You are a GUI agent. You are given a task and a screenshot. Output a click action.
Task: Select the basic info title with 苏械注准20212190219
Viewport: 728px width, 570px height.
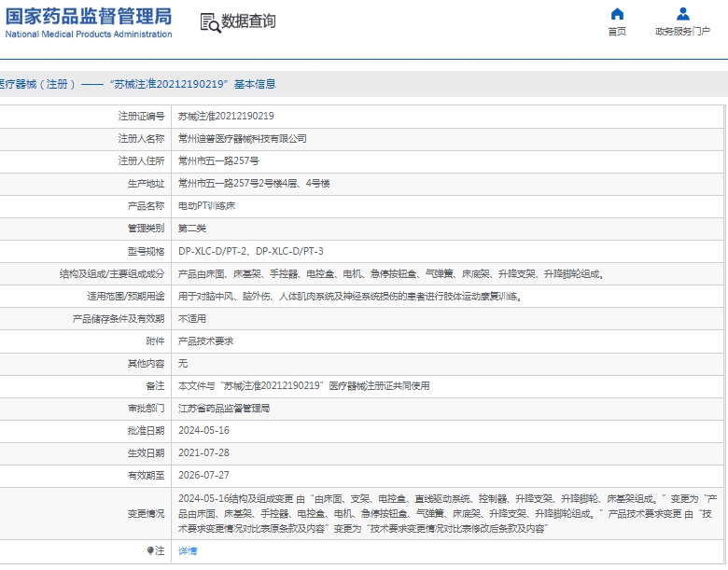[x=138, y=84]
